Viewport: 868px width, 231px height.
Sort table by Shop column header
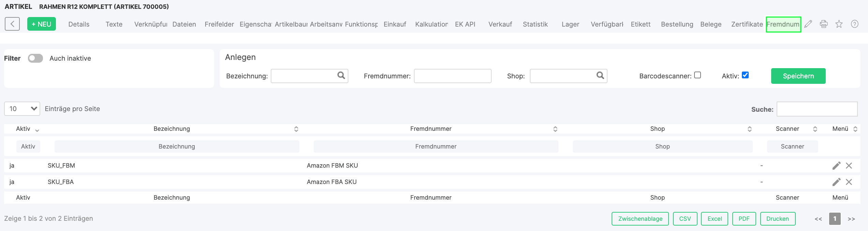(x=657, y=129)
